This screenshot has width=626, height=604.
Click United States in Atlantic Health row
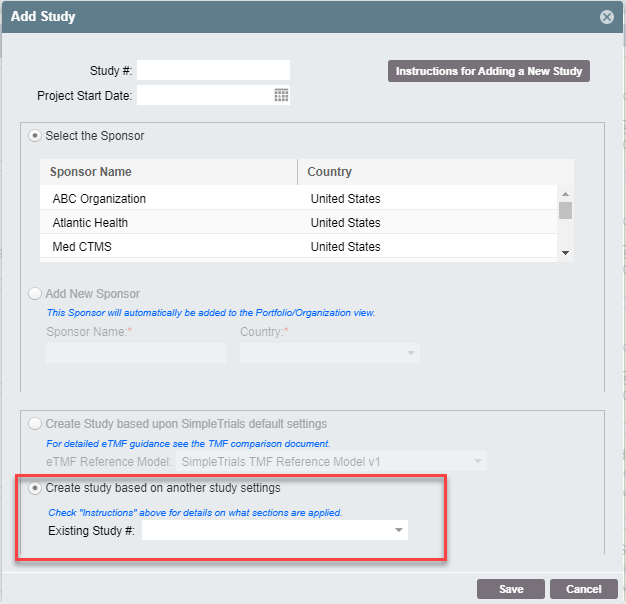(x=345, y=222)
